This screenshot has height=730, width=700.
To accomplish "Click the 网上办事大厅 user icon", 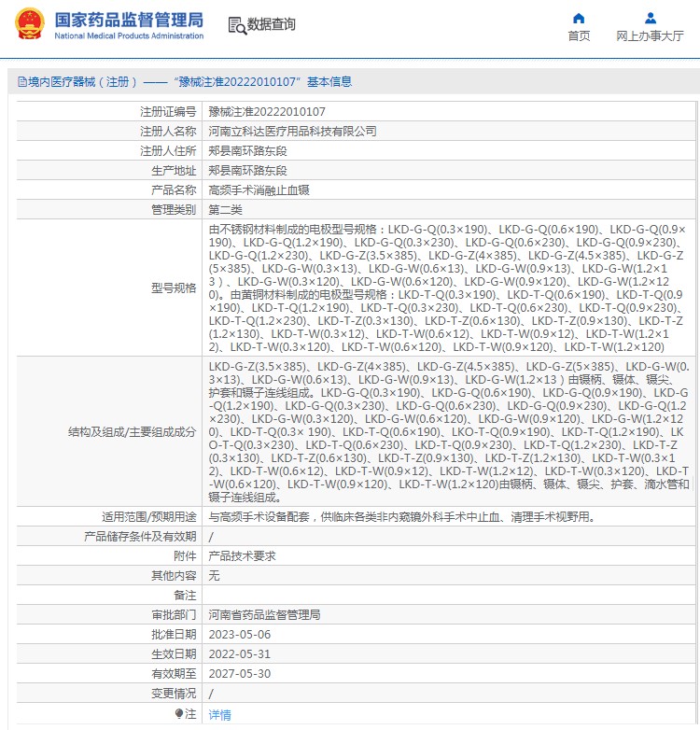I will pos(651,18).
